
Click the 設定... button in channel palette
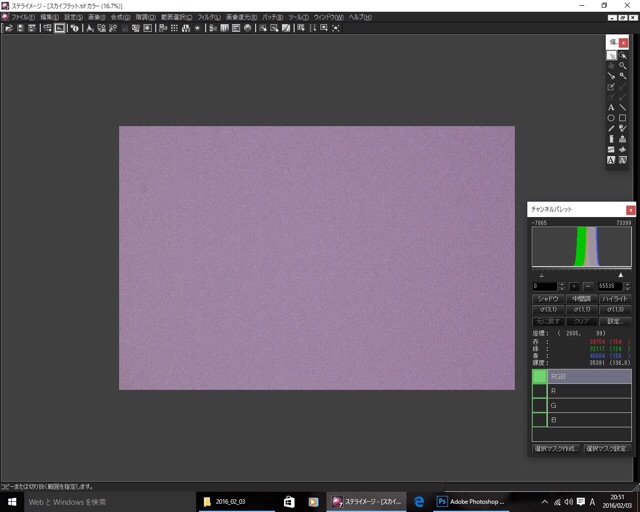click(615, 321)
